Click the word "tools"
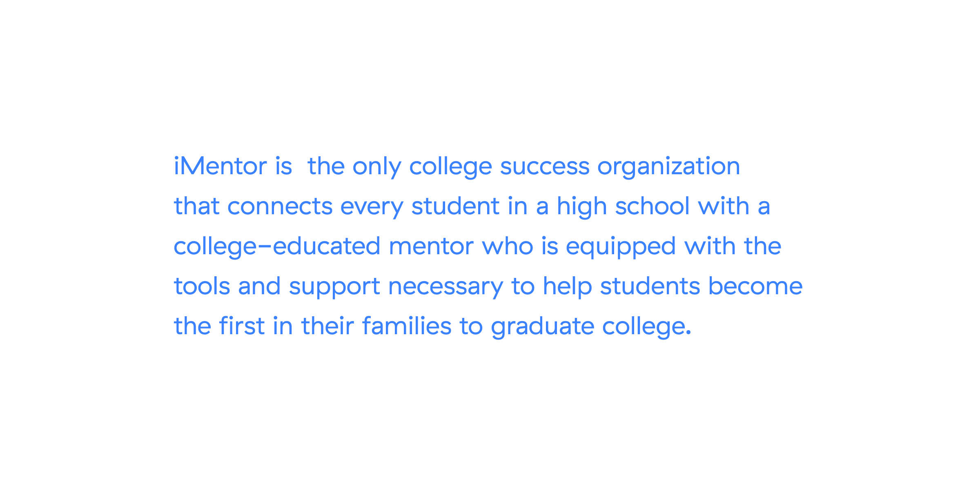Image resolution: width=980 pixels, height=495 pixels. [202, 286]
